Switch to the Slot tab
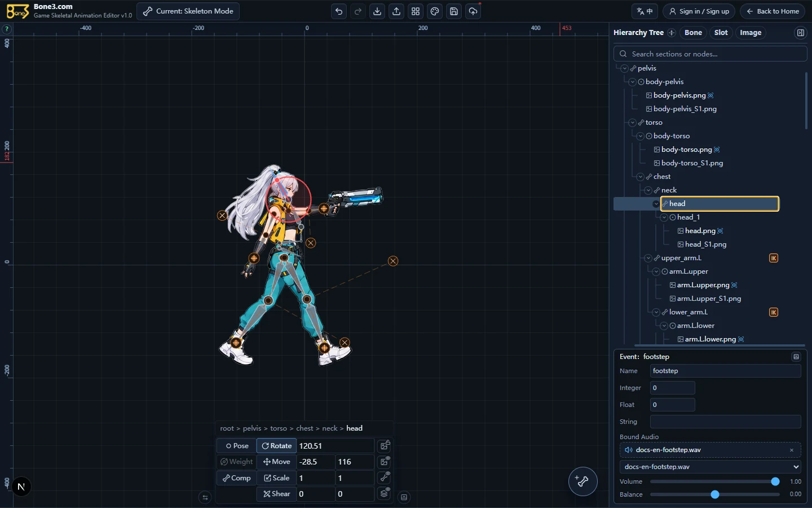The image size is (812, 508). pyautogui.click(x=721, y=33)
